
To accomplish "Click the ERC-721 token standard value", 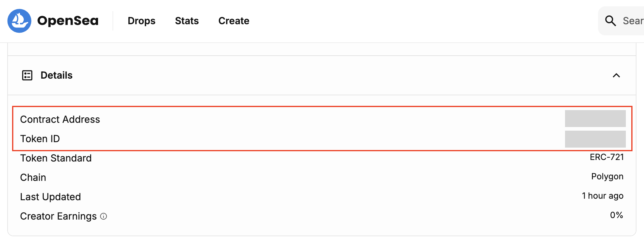I will point(607,157).
